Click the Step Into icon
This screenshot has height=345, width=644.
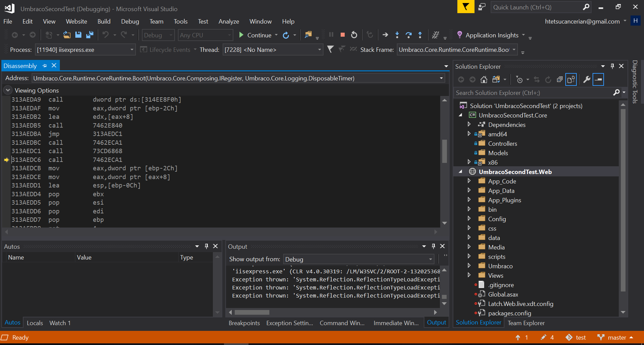[397, 35]
